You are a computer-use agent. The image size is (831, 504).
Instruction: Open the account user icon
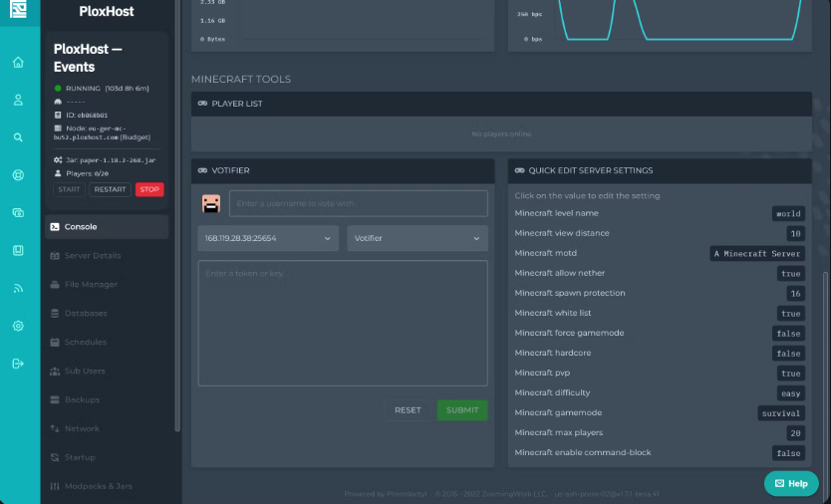point(18,100)
